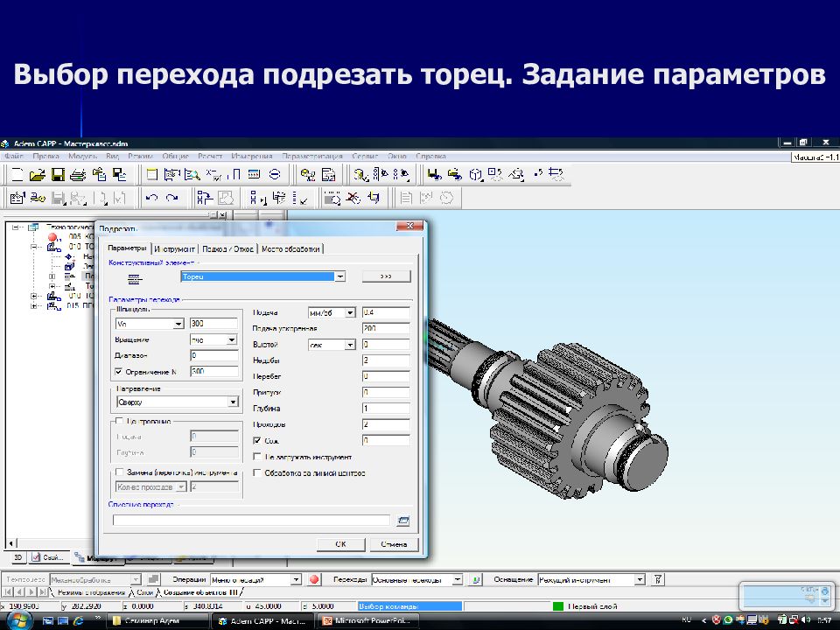The height and width of the screenshot is (630, 840).
Task: Click Отмена to cancel the dialog
Action: click(394, 544)
